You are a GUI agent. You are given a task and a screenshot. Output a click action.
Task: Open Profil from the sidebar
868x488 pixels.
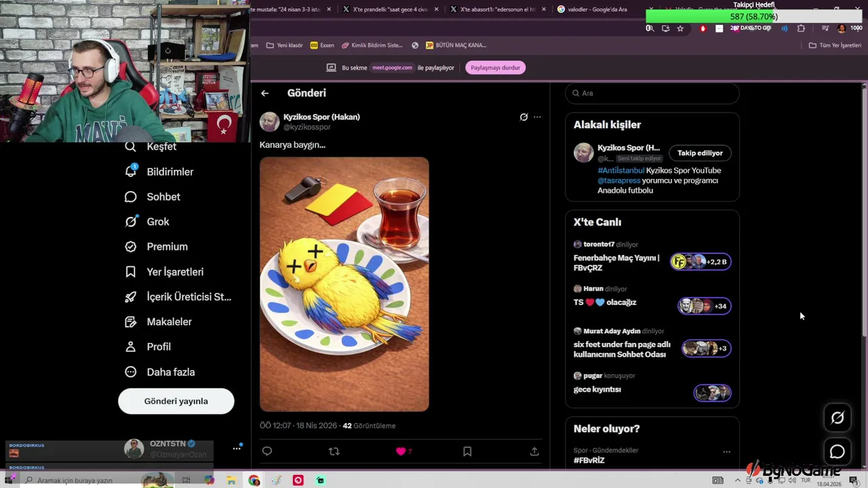(x=149, y=347)
